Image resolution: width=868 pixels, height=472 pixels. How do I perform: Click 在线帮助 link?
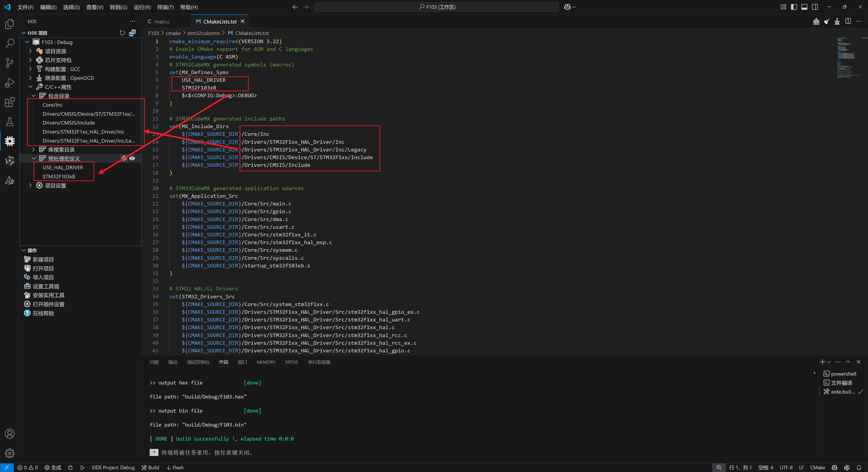click(x=43, y=313)
